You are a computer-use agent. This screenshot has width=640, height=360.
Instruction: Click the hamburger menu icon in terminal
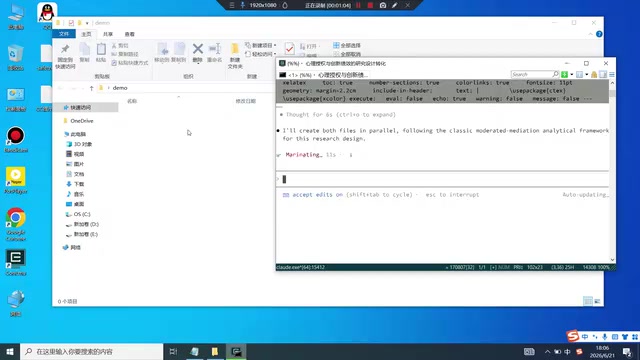(611, 74)
